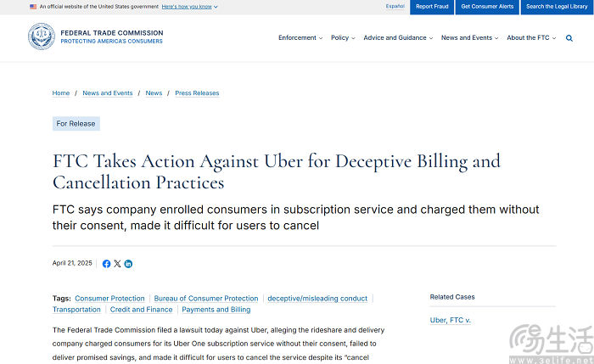Viewport: 594px width, 364px height.
Task: Open the site search magnifier icon
Action: 569,38
